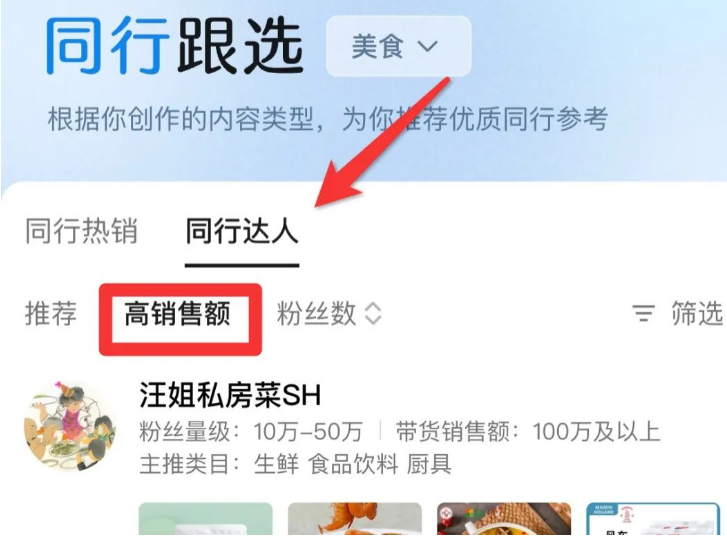
Task: Choose the 推荐 sort option
Action: click(51, 314)
